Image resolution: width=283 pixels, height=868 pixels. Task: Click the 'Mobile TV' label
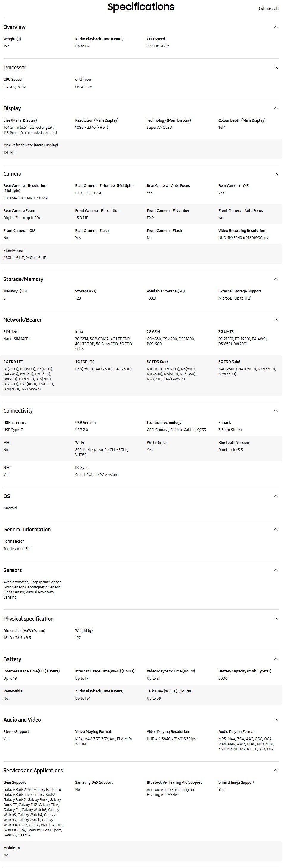12,848
